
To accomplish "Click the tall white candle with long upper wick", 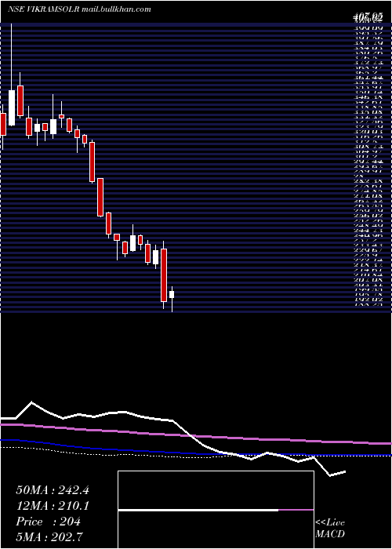I will pos(12,108).
